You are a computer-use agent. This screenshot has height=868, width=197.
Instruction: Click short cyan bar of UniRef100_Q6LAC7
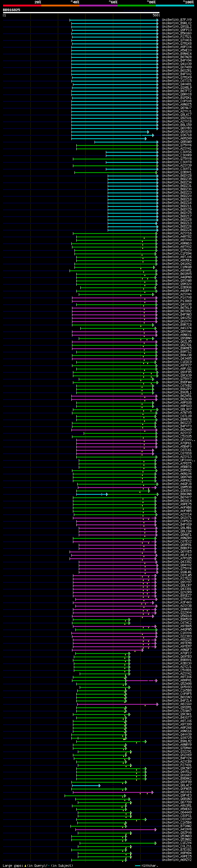[86, 785]
